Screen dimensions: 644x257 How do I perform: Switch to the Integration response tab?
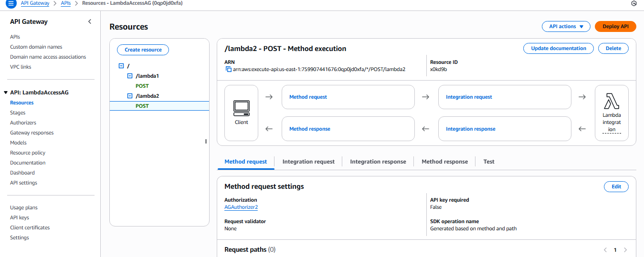pyautogui.click(x=378, y=162)
